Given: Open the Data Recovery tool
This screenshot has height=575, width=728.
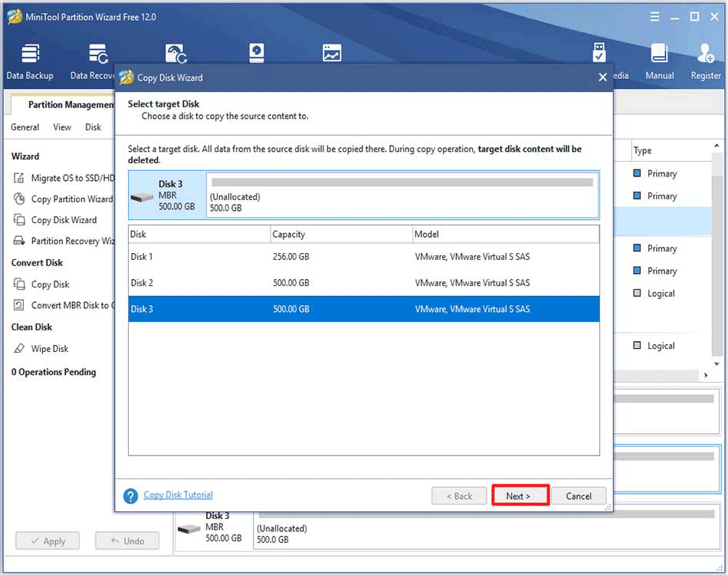Looking at the screenshot, I should [x=93, y=62].
